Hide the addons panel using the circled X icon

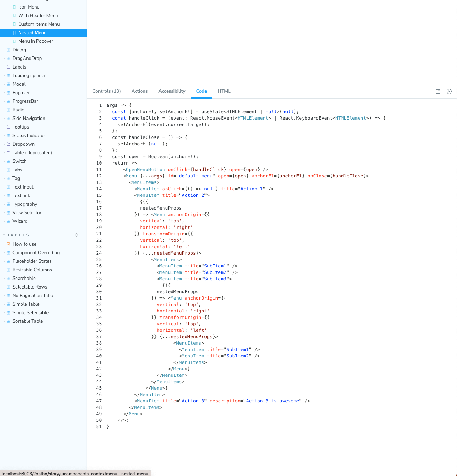click(x=449, y=91)
